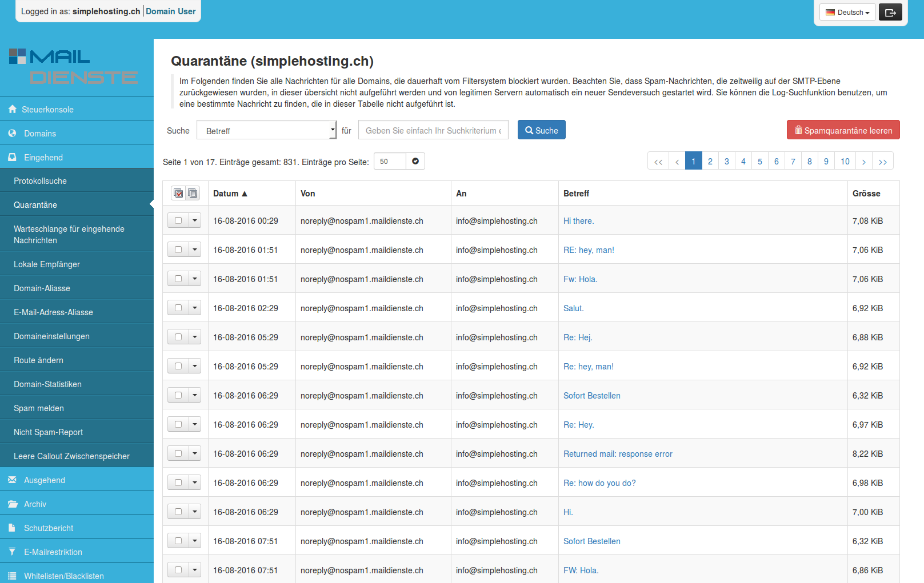Open action dropdown for 'Fw: Hola.' row
Image resolution: width=924 pixels, height=583 pixels.
(195, 279)
